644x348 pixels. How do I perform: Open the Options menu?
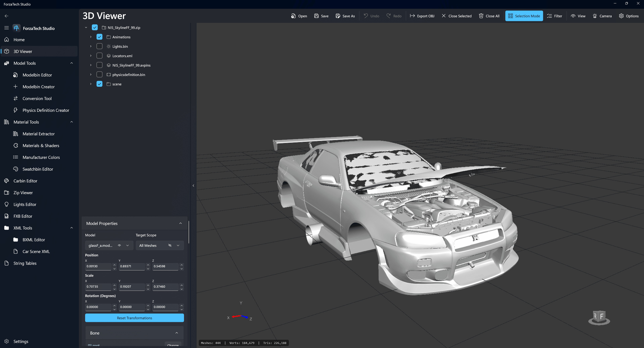click(x=629, y=16)
